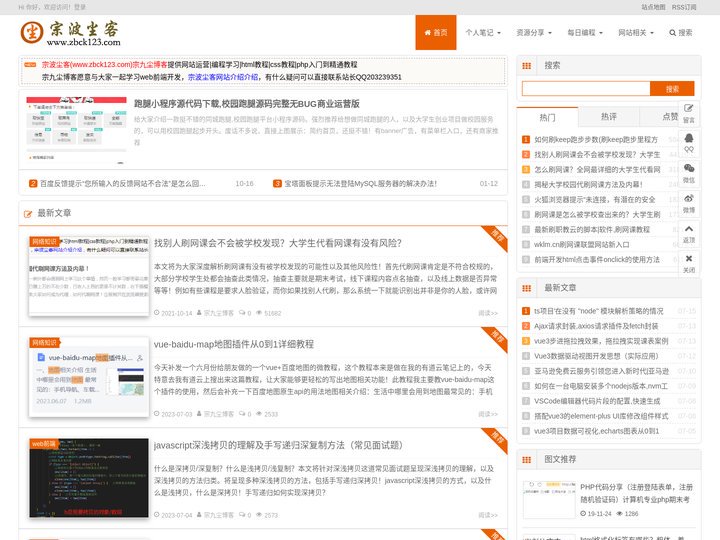Switch to the 点赞 tab
This screenshot has width=720, height=540.
[669, 117]
